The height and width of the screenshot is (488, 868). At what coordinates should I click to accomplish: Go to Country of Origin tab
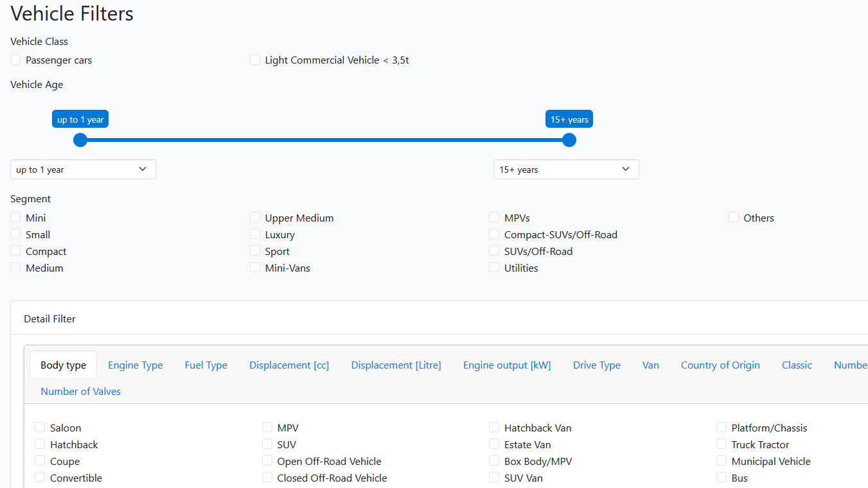click(720, 365)
